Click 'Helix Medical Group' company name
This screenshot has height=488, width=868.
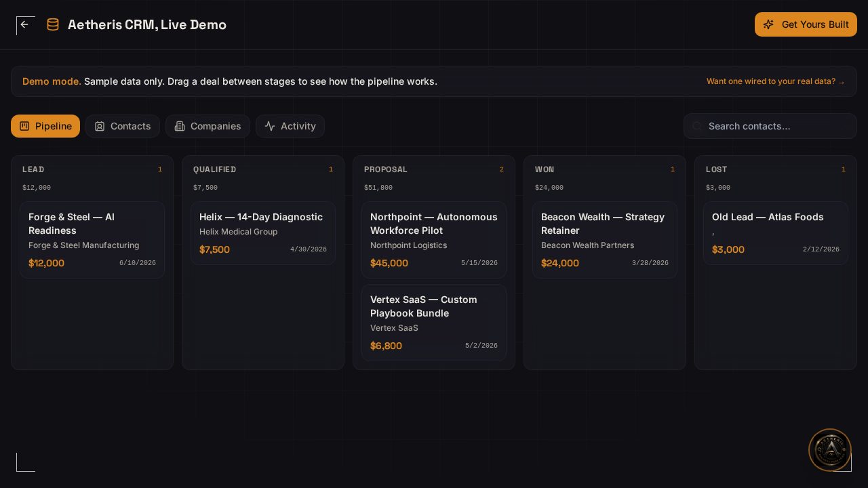[239, 232]
